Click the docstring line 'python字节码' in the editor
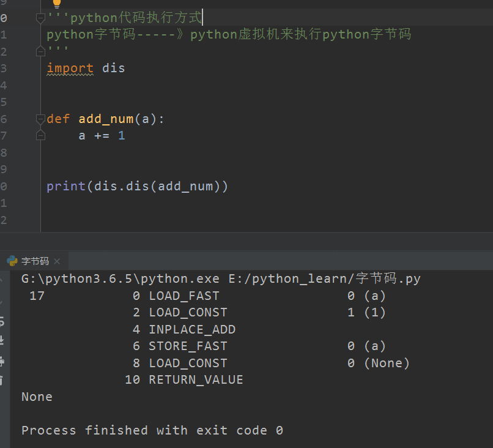 click(x=229, y=34)
